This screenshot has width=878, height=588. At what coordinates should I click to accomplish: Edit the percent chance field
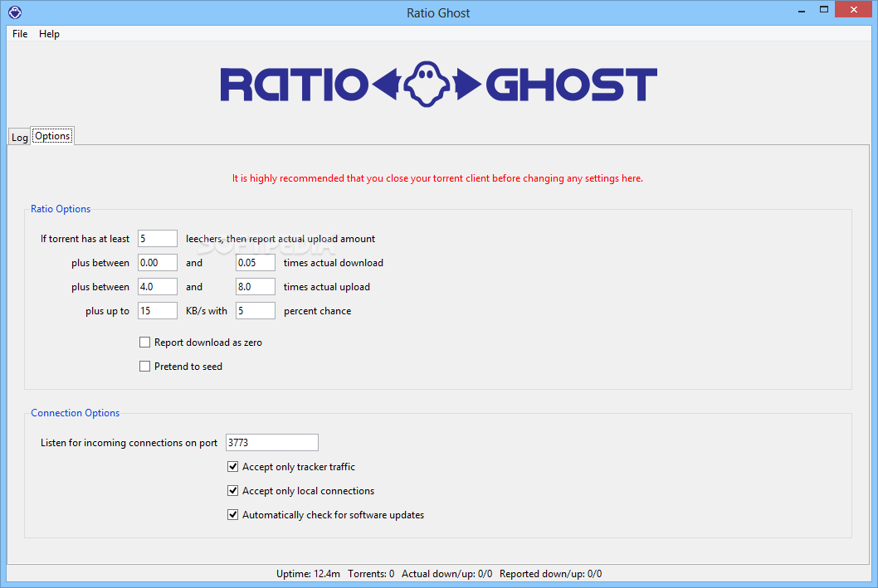pos(256,310)
